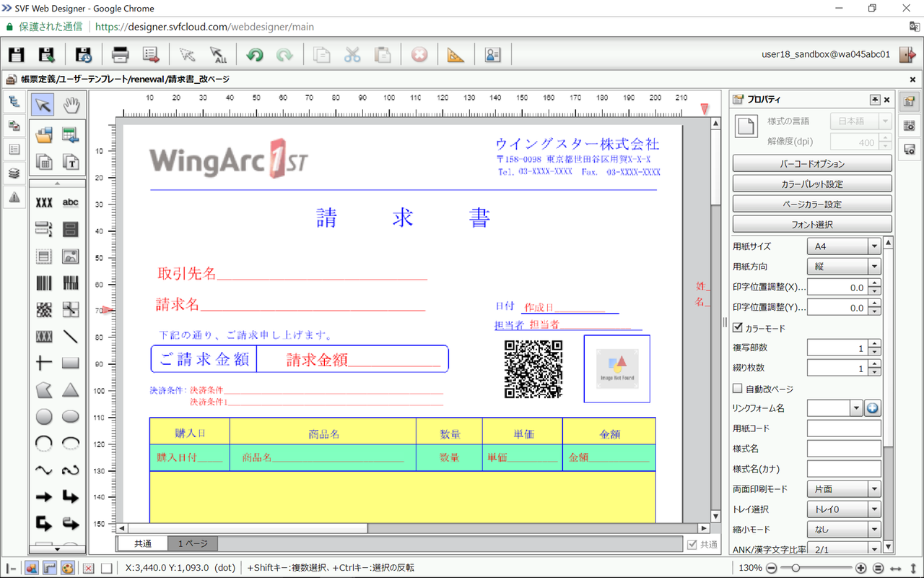
Task: Click the Save floppy disk icon
Action: click(x=16, y=54)
